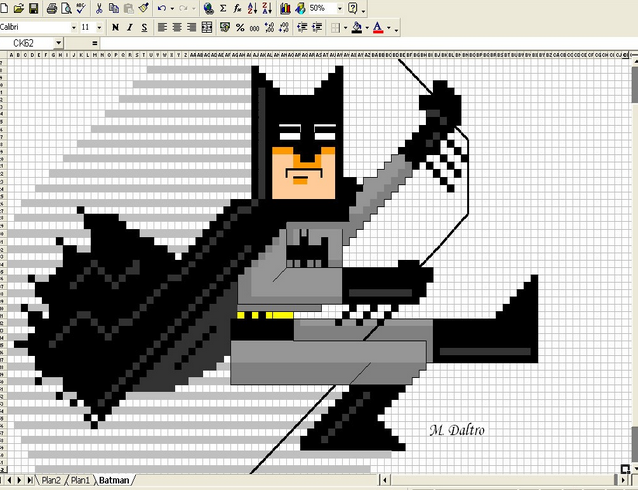Select column A header
The height and width of the screenshot is (490, 638).
point(11,55)
